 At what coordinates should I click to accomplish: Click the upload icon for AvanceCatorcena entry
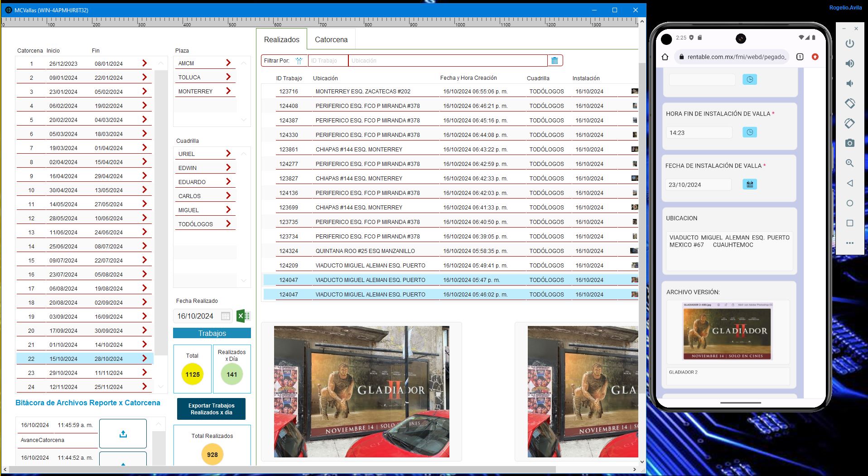pyautogui.click(x=123, y=434)
